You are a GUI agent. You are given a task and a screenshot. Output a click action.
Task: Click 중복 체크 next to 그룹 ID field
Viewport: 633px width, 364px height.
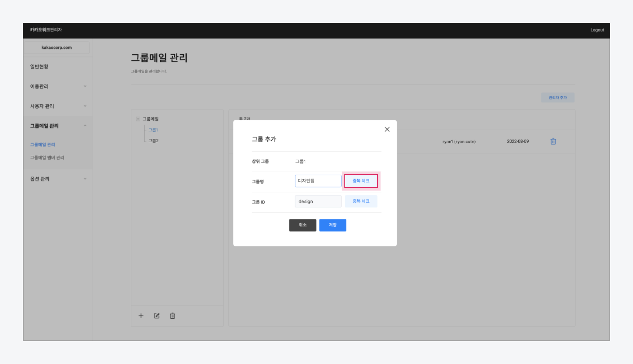point(361,201)
